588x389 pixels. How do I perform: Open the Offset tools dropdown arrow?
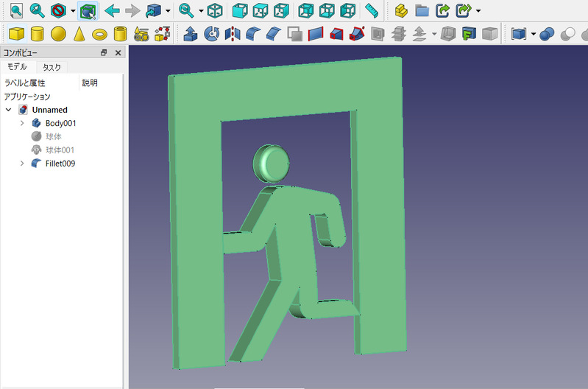point(434,34)
